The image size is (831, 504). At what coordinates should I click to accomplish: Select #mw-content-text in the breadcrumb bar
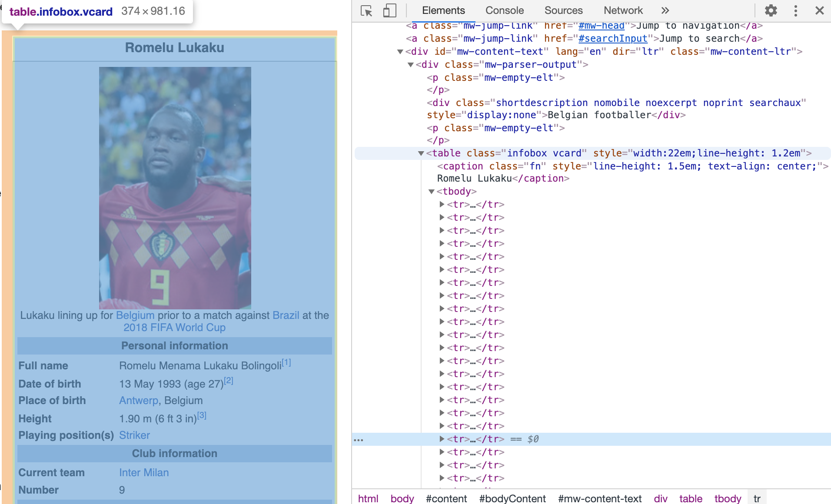tap(600, 498)
